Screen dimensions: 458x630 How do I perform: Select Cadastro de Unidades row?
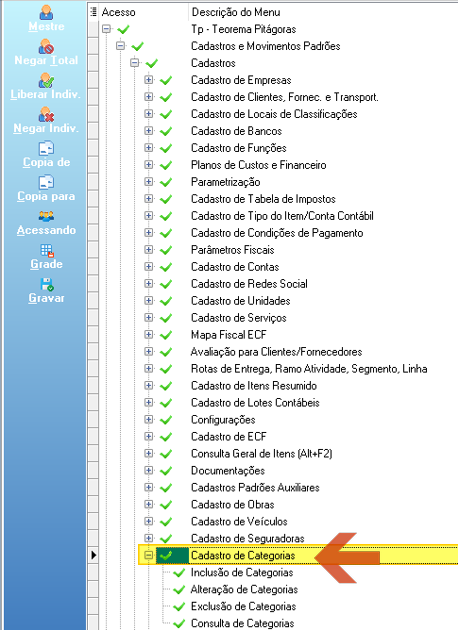point(240,301)
